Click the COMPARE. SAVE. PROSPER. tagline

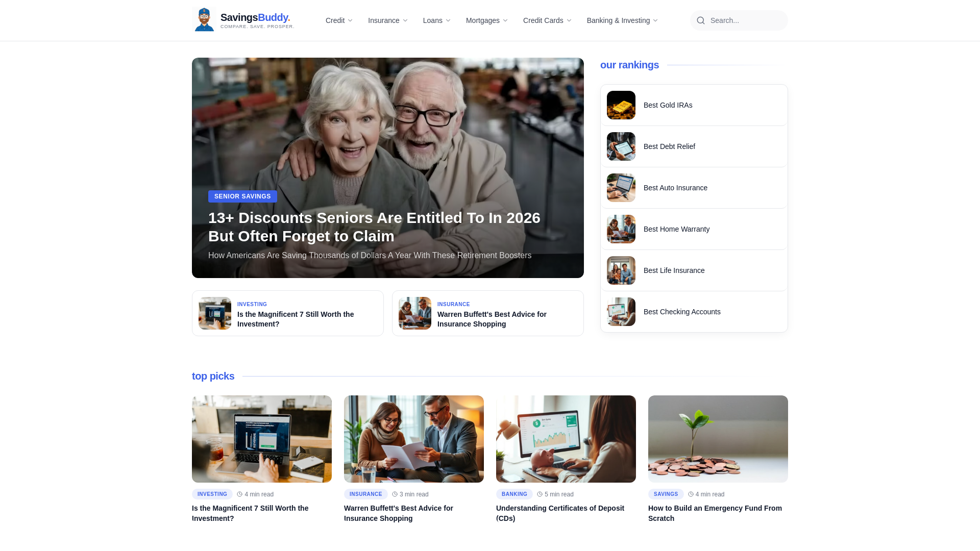tap(257, 27)
